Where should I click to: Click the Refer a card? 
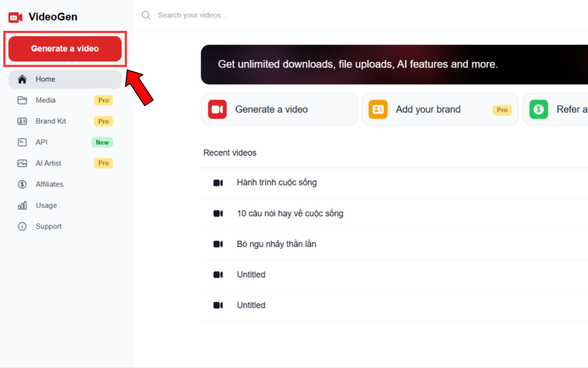click(555, 109)
